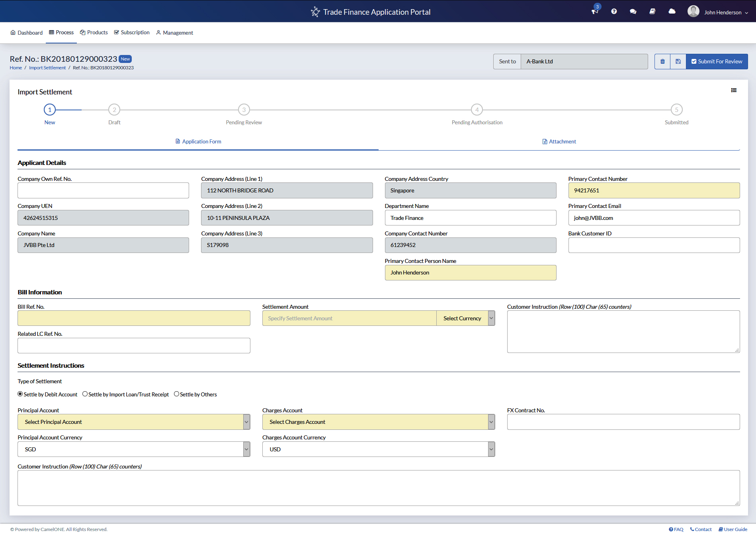Image resolution: width=756 pixels, height=535 pixels.
Task: Choose Settle by Import Loan/Trust Receipt
Action: [x=85, y=394]
